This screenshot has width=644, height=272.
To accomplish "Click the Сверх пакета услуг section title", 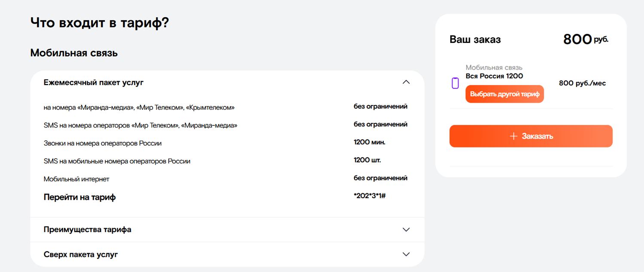I will click(81, 254).
